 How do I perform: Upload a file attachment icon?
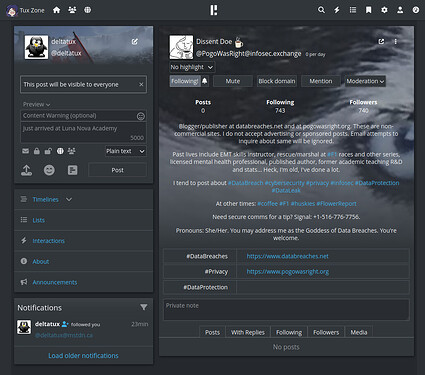tap(27, 170)
